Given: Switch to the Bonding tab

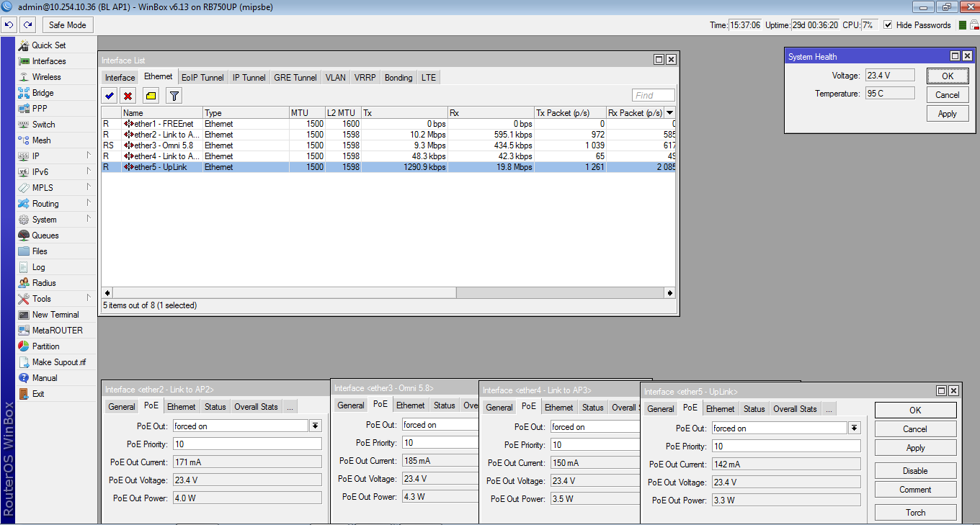Looking at the screenshot, I should (398, 78).
